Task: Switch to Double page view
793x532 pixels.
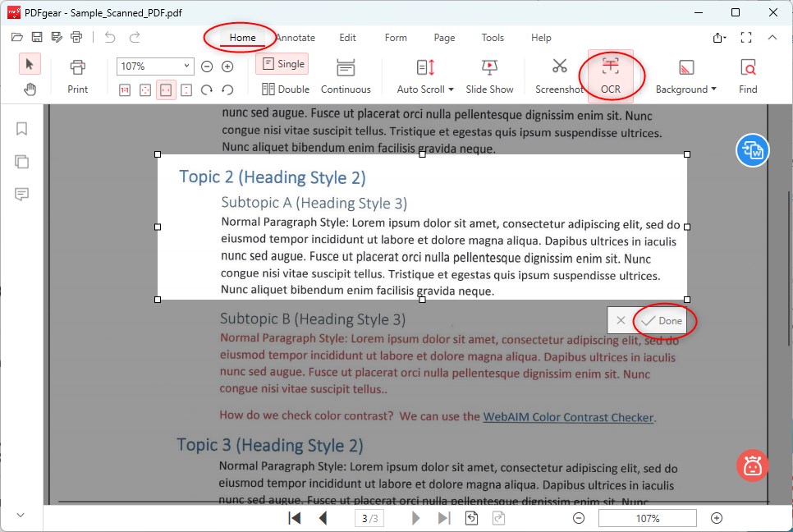Action: click(x=285, y=89)
